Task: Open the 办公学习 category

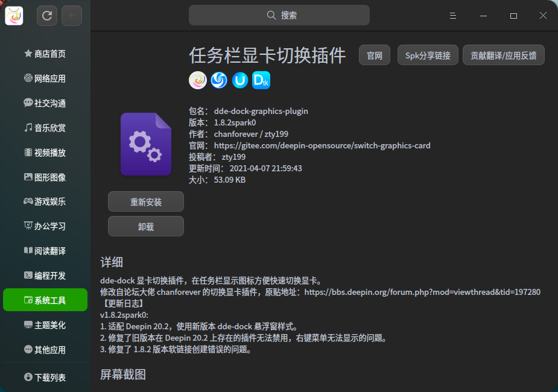Action: pos(45,226)
